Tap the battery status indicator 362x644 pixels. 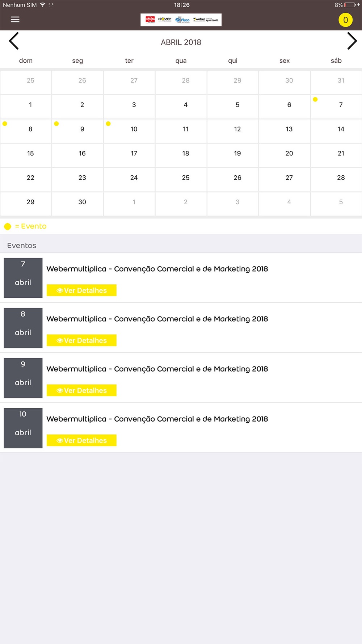coord(350,5)
